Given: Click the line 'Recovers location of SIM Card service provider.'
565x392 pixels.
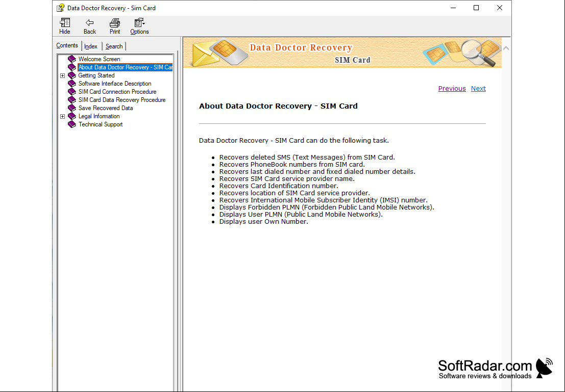Looking at the screenshot, I should [294, 193].
